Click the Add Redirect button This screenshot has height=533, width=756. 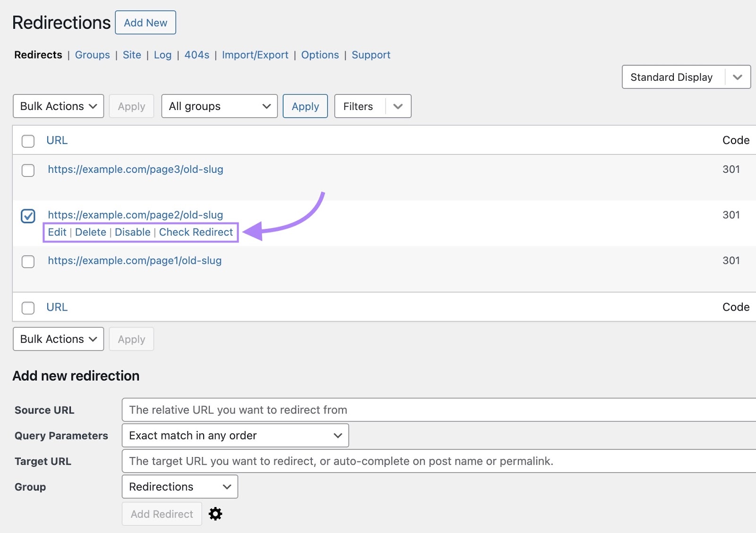162,514
